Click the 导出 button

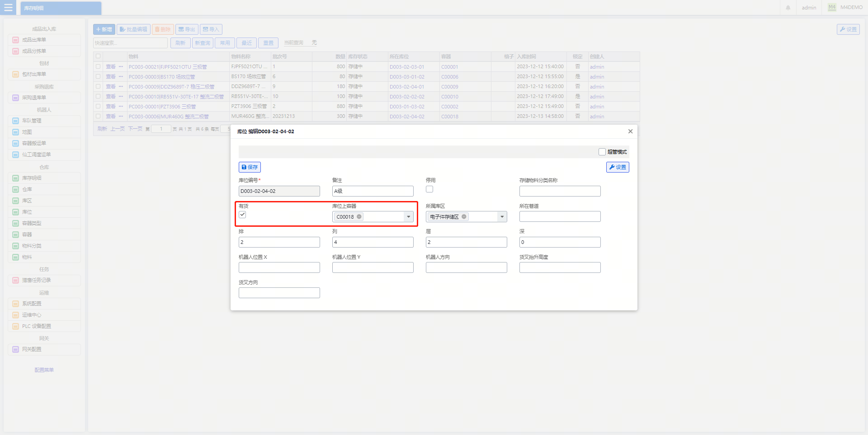[187, 29]
